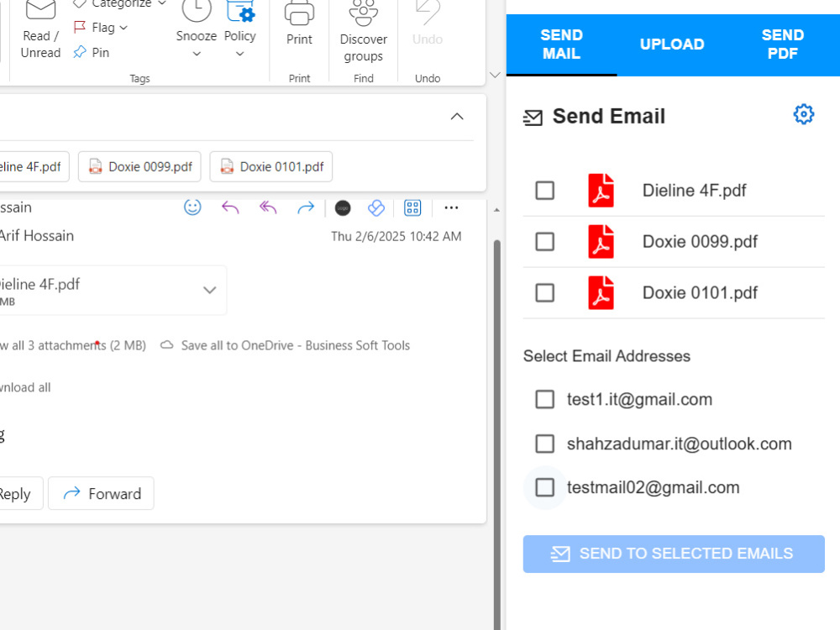Select the shahzadumar.it@outlook.com checkbox
This screenshot has height=630, width=840.
545,444
